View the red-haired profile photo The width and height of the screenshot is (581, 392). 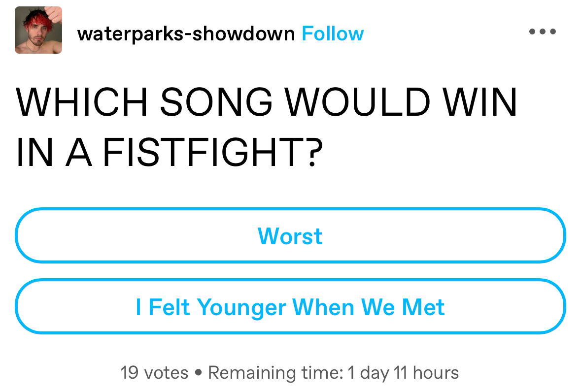(38, 30)
